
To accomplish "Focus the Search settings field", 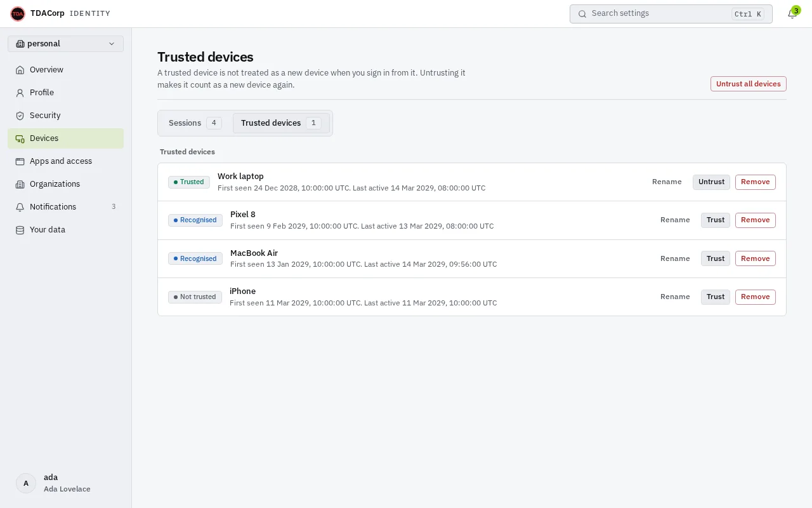I will click(671, 14).
